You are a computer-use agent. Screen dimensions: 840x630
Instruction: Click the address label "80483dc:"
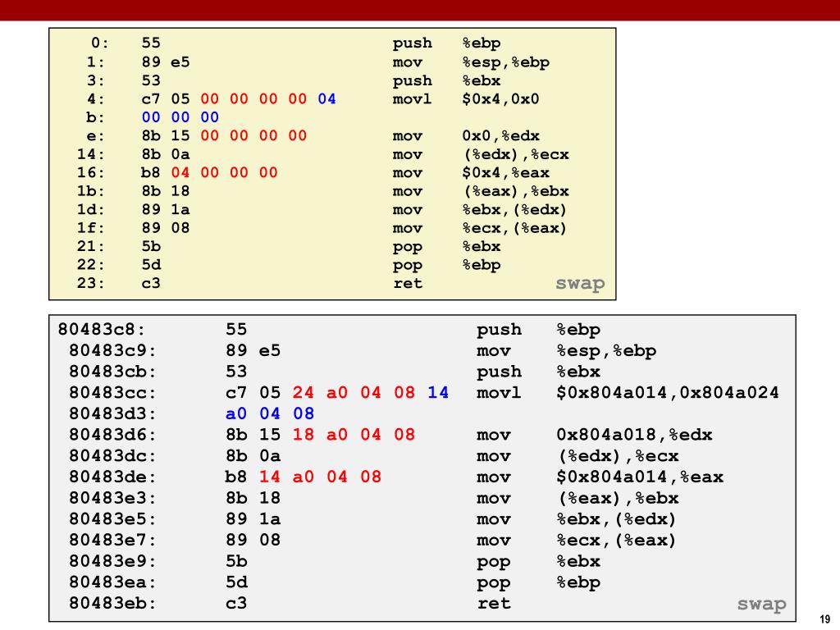click(112, 456)
